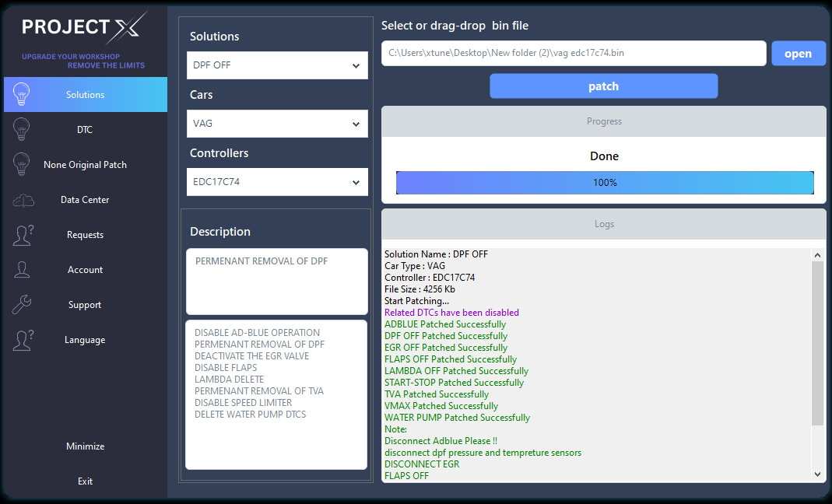Click log line 'Car Type : VAG'
The image size is (832, 504).
pyautogui.click(x=415, y=266)
